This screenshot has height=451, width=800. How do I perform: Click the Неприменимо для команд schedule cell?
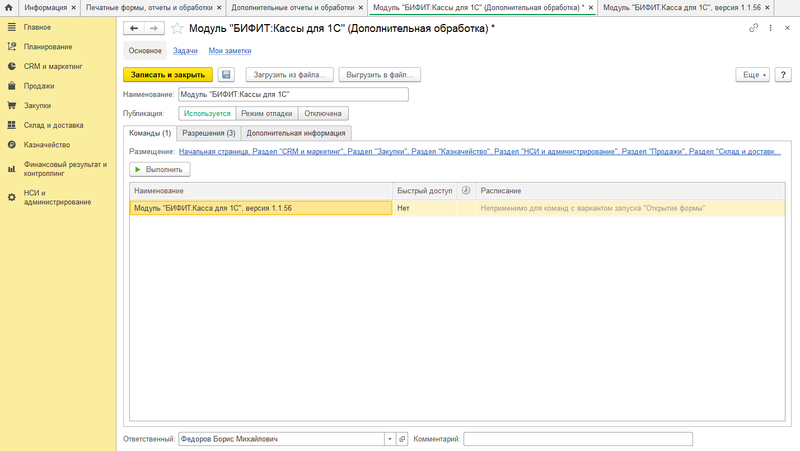click(630, 208)
